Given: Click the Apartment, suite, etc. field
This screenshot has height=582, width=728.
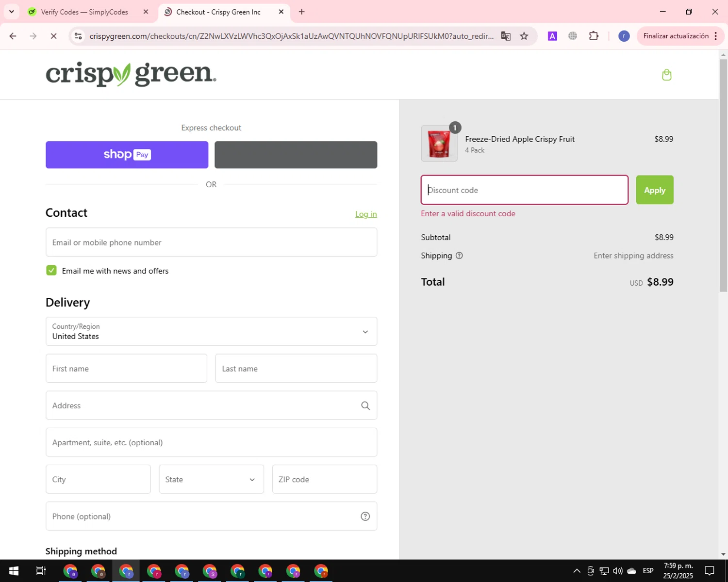Looking at the screenshot, I should pos(211,442).
